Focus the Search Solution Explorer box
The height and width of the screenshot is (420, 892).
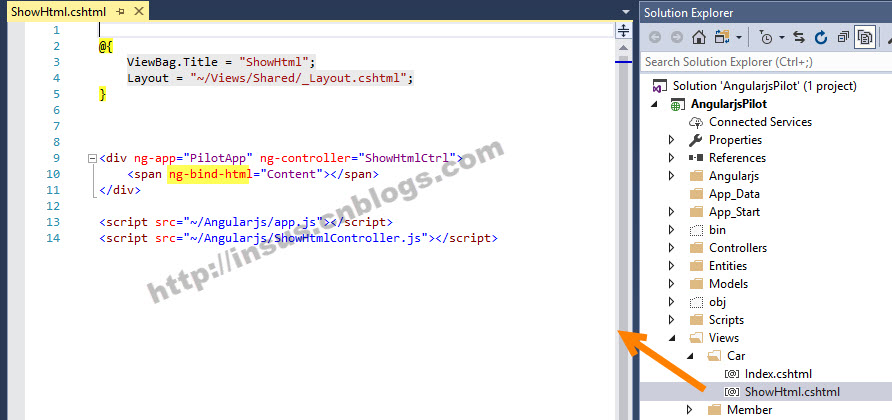coord(766,61)
